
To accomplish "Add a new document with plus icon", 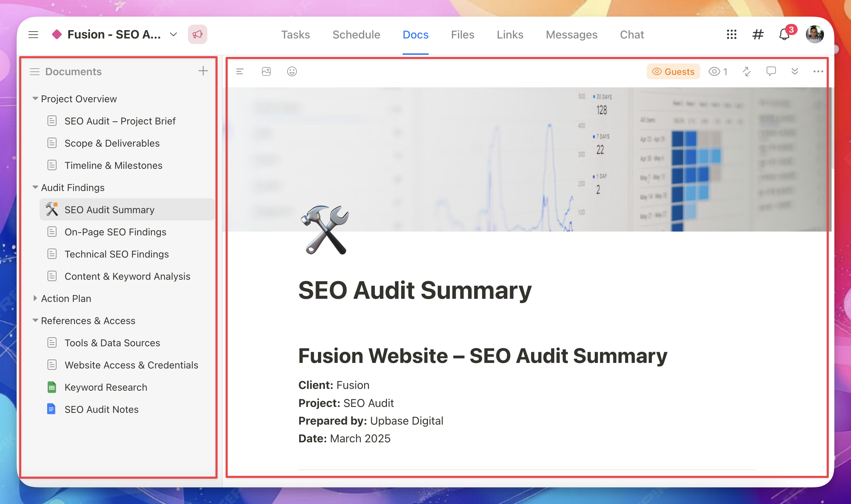I will tap(203, 71).
